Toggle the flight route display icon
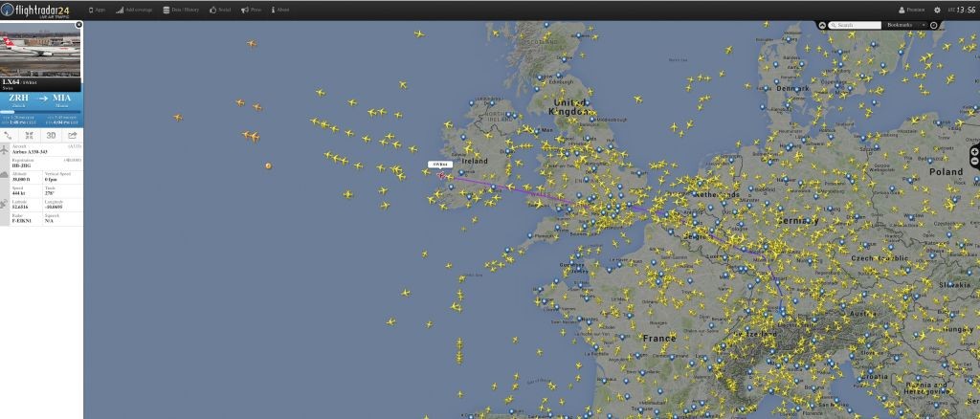Image resolution: width=980 pixels, height=419 pixels. click(8, 136)
